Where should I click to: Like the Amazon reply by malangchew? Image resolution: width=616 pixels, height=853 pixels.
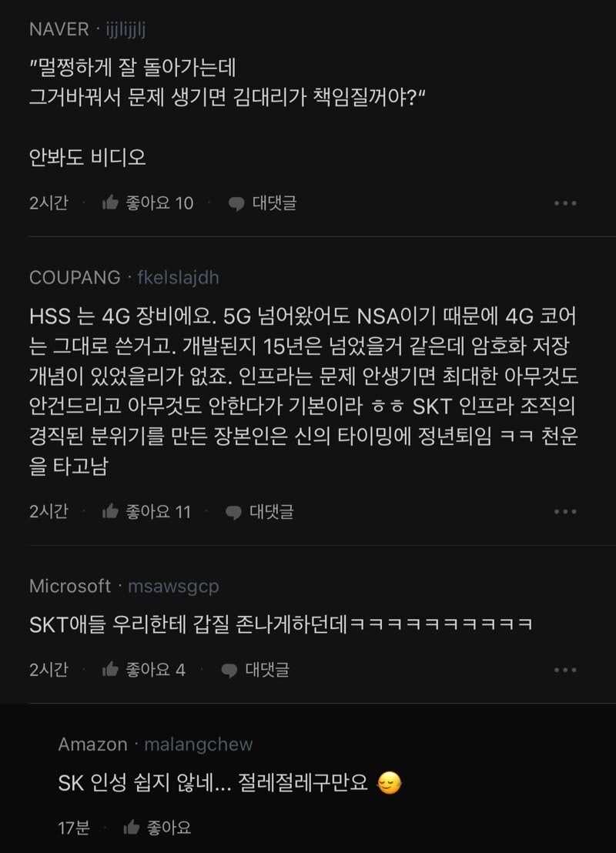pos(131,828)
